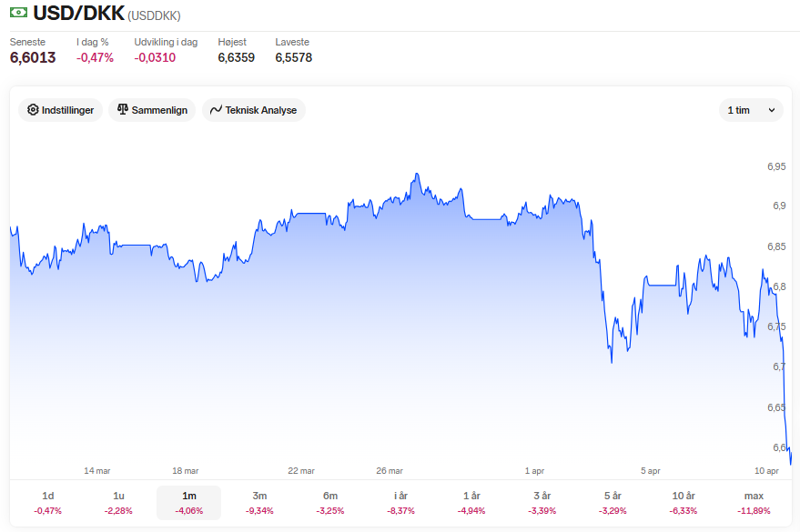Click the Seneste value 6,6013
Screen dimensions: 800x532
click(x=33, y=57)
